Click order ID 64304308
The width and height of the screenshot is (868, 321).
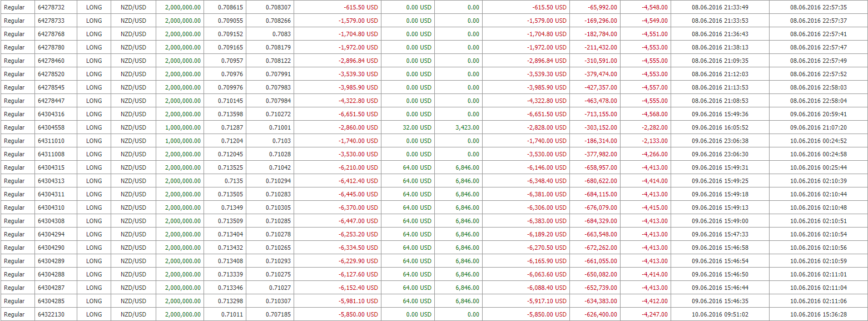pyautogui.click(x=51, y=221)
